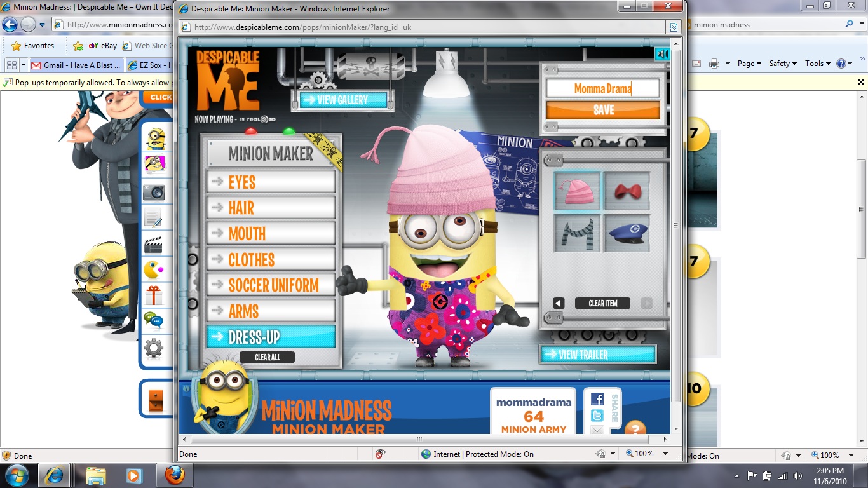Click the orange drawer cabinet icon

156,400
